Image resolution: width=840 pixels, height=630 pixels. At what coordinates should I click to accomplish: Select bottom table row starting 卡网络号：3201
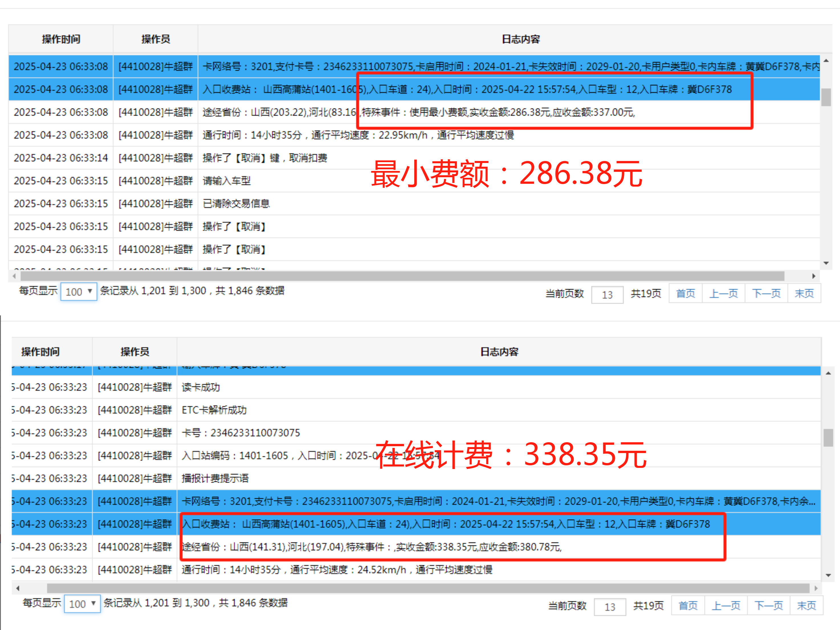click(416, 501)
